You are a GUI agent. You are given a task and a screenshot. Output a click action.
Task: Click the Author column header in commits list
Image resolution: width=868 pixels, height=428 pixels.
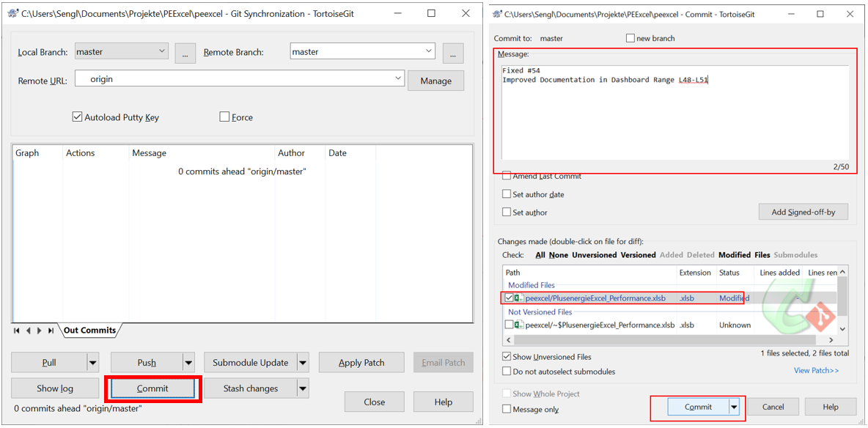coord(300,153)
